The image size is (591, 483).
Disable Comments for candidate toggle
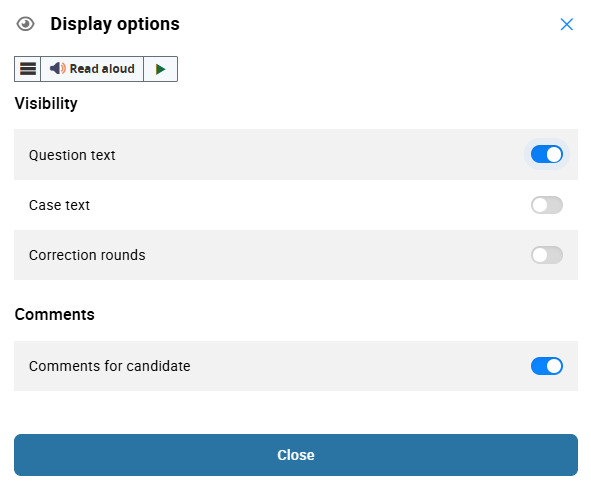click(547, 366)
